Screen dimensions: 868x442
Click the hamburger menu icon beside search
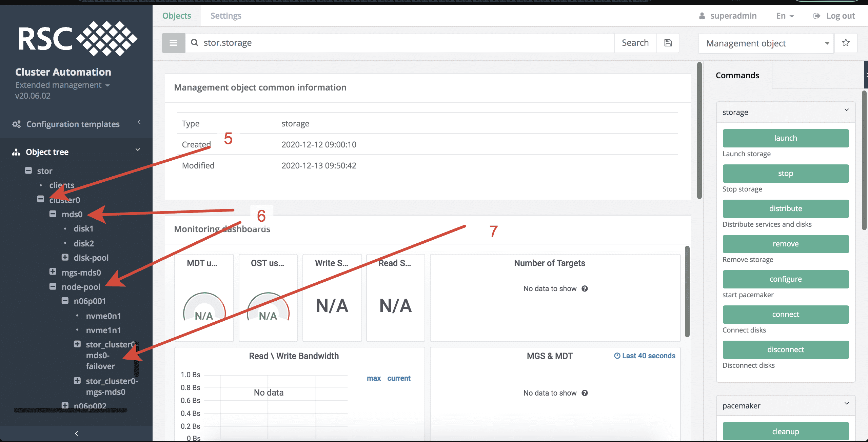coord(173,43)
